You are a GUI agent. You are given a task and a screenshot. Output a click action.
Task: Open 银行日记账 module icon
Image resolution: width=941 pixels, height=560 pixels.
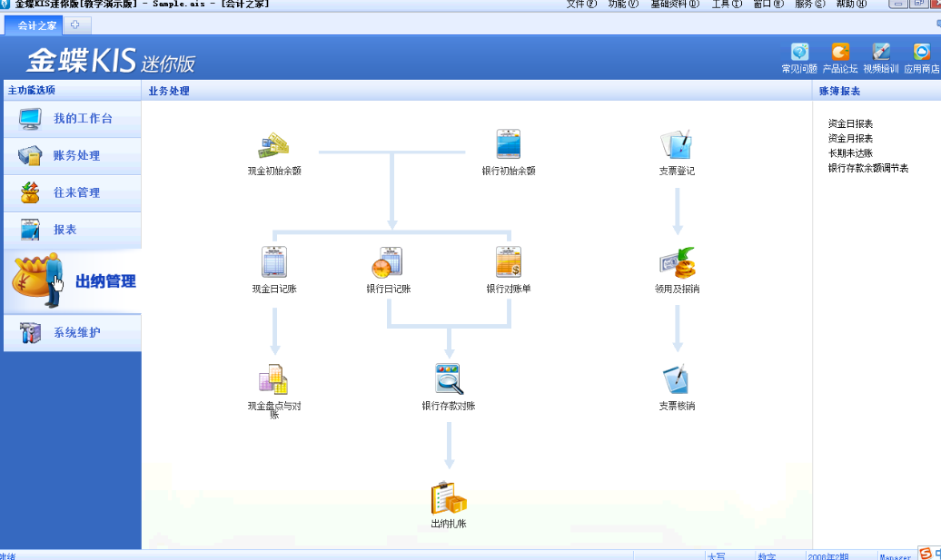388,262
